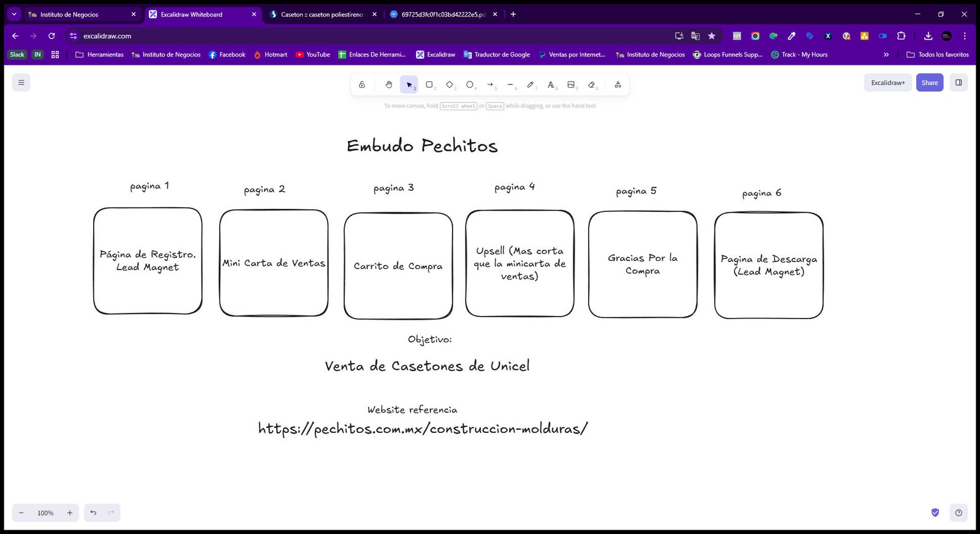Screen dimensions: 980x534
Task: Open the Todos los favoritos folder
Action: 937,55
